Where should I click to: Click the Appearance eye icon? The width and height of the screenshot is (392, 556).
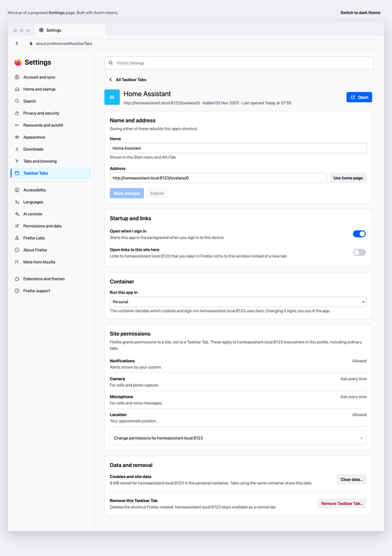click(17, 137)
